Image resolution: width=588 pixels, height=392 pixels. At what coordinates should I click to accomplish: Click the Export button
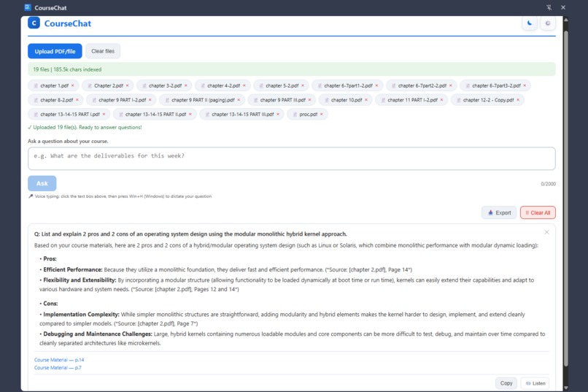[x=499, y=212]
